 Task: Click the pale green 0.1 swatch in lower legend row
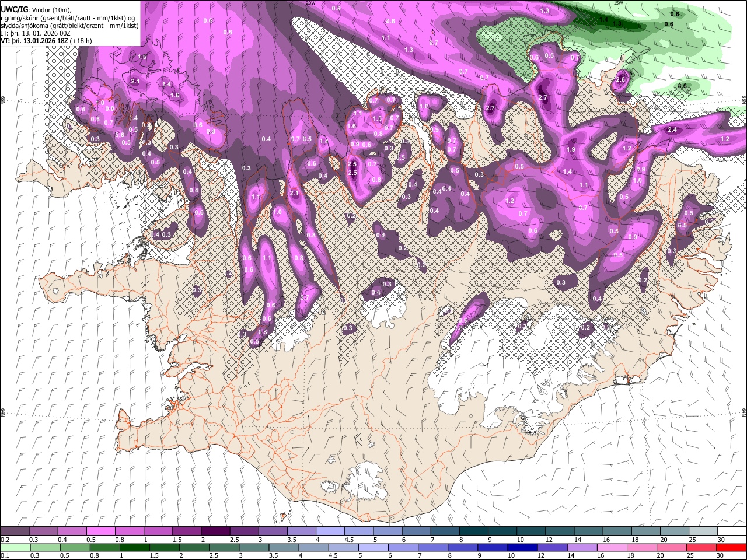click(x=15, y=547)
